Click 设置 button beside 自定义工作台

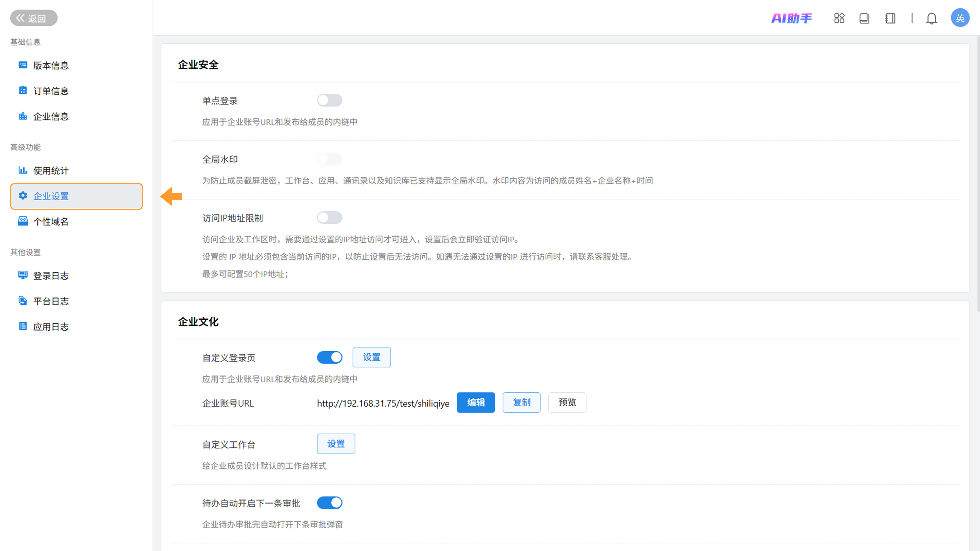point(336,444)
